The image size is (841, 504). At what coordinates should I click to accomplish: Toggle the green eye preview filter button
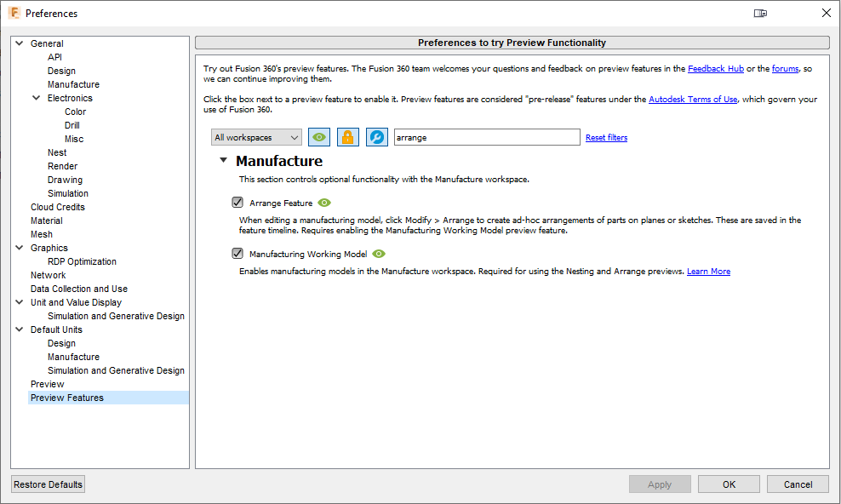click(319, 137)
